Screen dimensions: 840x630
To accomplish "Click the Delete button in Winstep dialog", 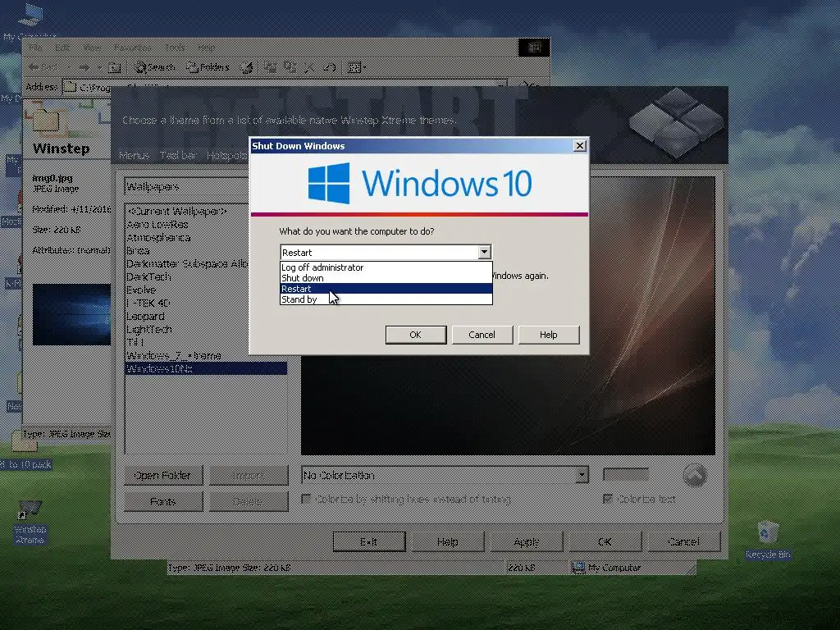I will point(249,501).
